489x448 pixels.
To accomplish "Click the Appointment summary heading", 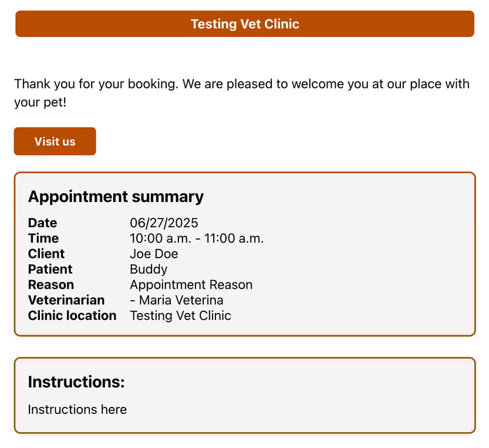I will 116,197.
